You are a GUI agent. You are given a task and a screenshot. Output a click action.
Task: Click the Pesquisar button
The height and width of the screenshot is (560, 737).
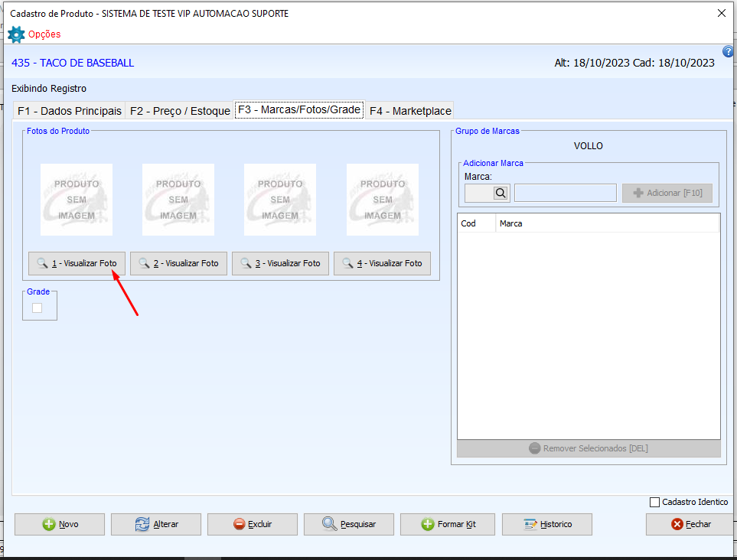[x=349, y=524]
